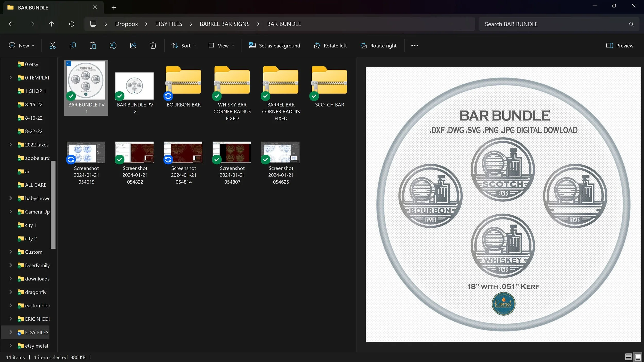Open the See more ellipsis menu

point(414,46)
